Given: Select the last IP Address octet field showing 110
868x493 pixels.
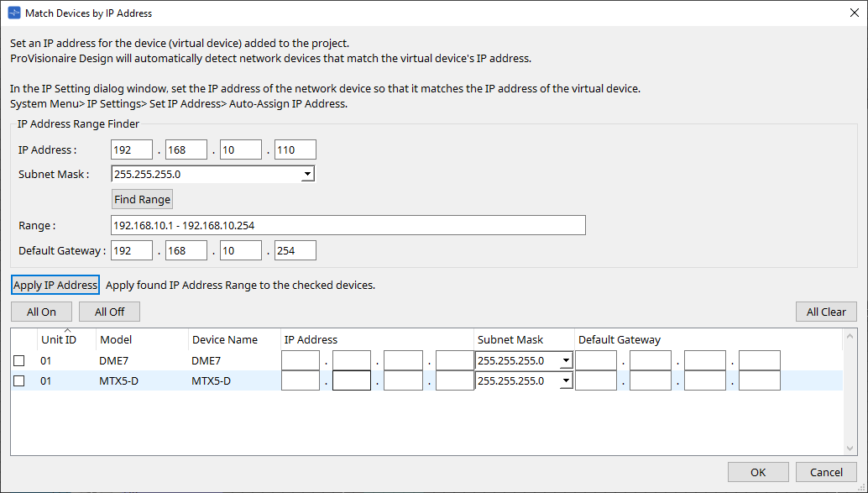Looking at the screenshot, I should coord(295,149).
